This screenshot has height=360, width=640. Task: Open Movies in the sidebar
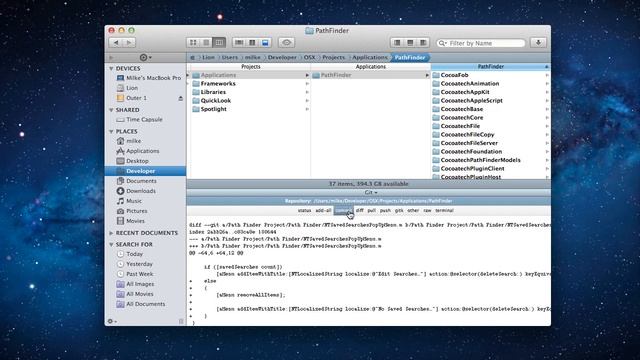131,221
